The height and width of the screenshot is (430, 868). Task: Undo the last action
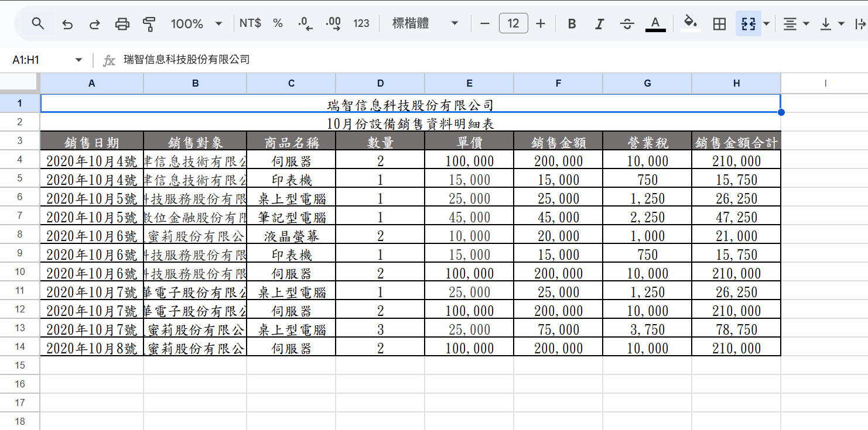pos(67,24)
